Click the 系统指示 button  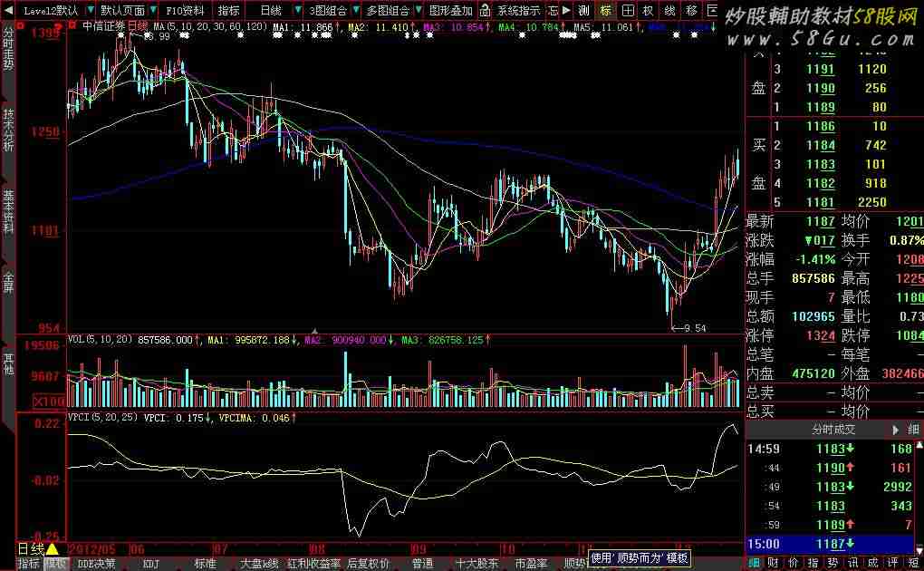pyautogui.click(x=518, y=10)
